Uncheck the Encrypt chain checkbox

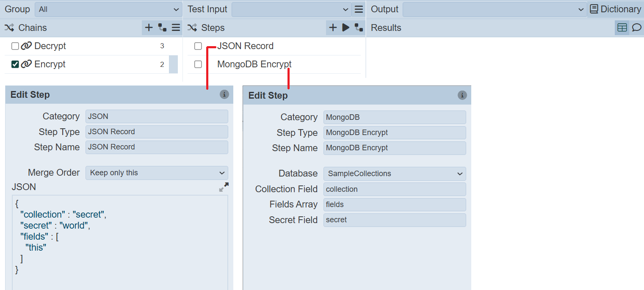pyautogui.click(x=15, y=64)
